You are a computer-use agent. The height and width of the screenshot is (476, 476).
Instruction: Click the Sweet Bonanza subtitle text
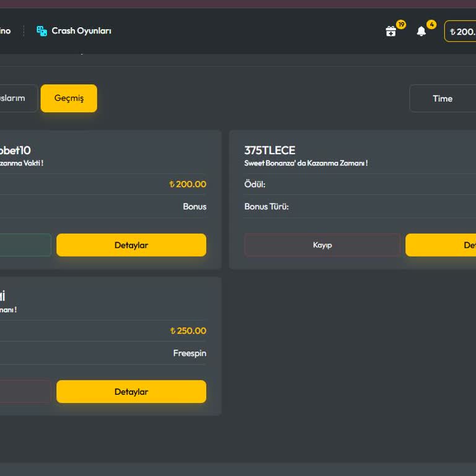[x=306, y=163]
